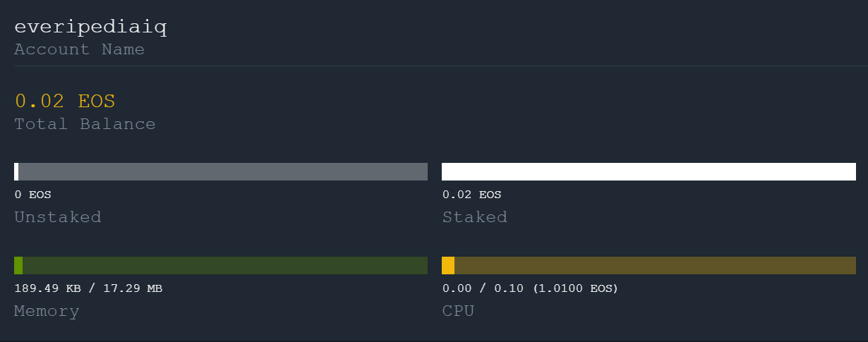Click the white Staked progress bar
This screenshot has width=868, height=342.
click(x=649, y=171)
